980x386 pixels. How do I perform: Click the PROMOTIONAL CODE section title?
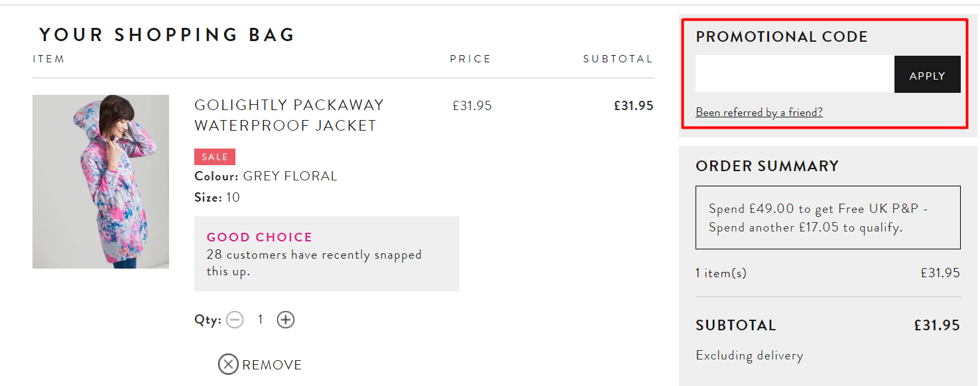[x=781, y=37]
